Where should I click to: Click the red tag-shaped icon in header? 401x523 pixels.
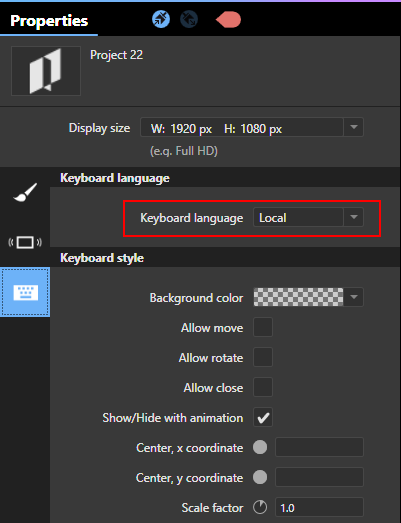pos(229,20)
